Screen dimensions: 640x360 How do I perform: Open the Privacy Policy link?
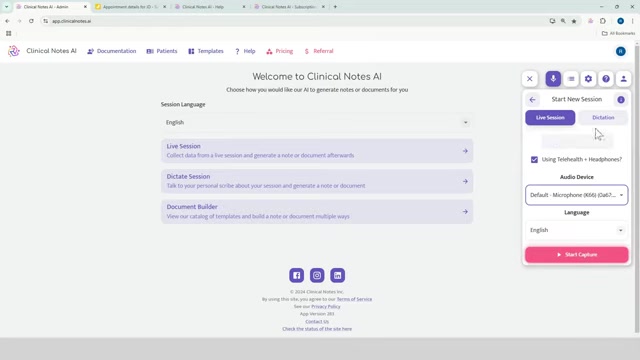(326, 307)
